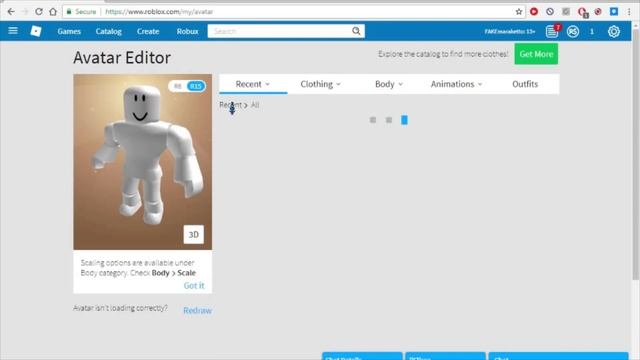Open the Outfits tab
Screen dimensions: 640x360
[525, 84]
